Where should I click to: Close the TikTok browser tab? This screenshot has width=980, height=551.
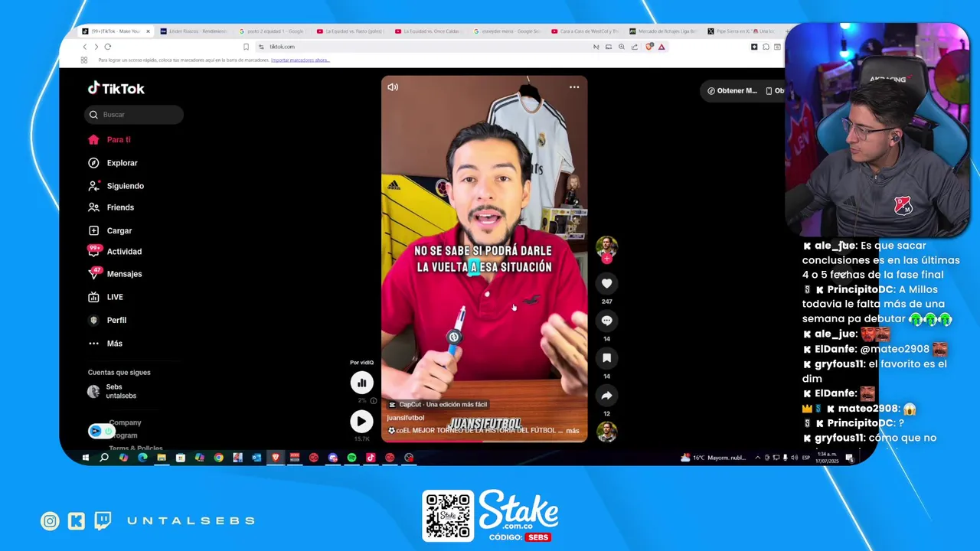point(149,31)
